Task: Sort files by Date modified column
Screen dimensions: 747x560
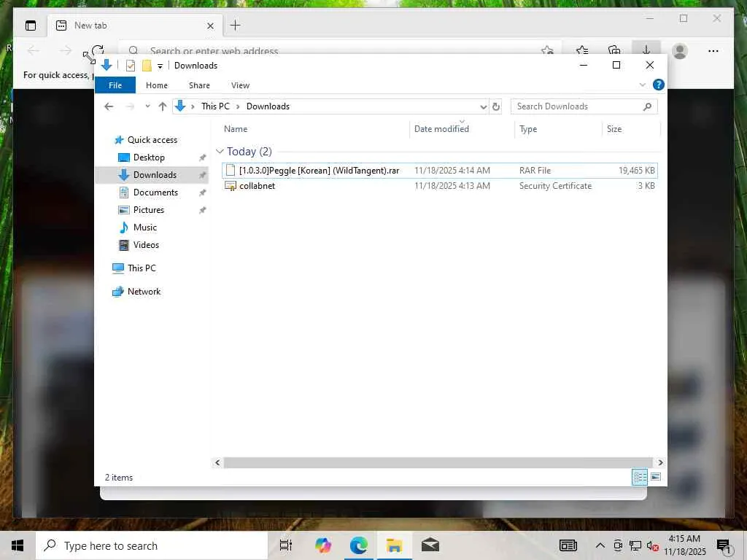Action: (441, 129)
